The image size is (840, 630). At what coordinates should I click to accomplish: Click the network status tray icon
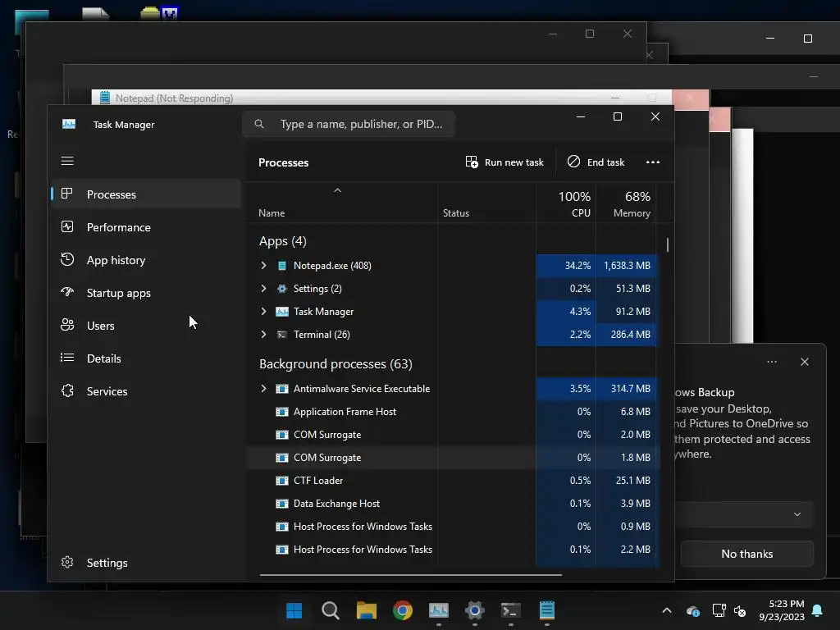pos(719,610)
